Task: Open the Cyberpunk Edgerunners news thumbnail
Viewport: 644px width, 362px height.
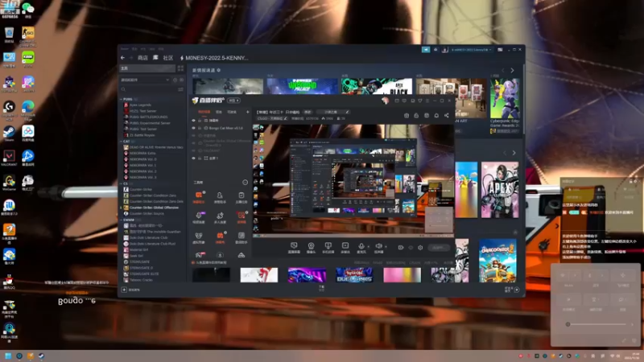Action: (505, 98)
